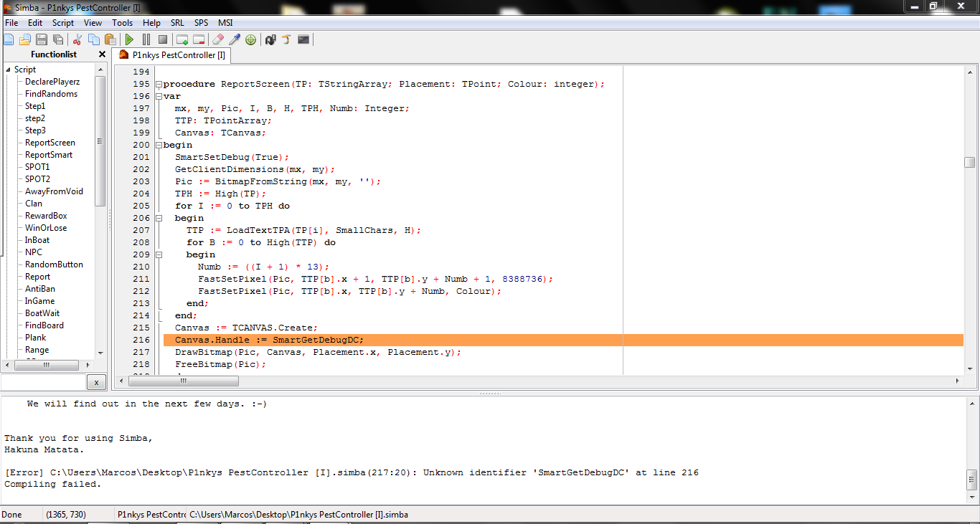980x524 pixels.
Task: Click the black double-arrow toolbar icon
Action: (270, 39)
